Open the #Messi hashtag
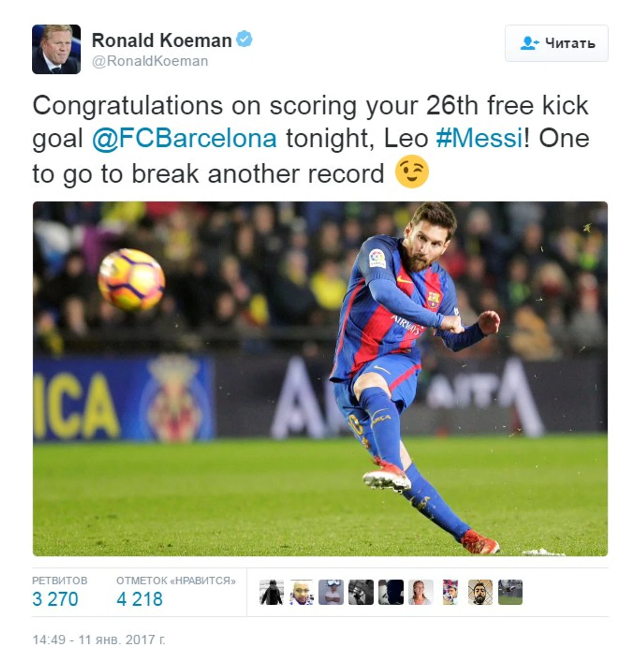The width and height of the screenshot is (644, 655). [x=479, y=138]
